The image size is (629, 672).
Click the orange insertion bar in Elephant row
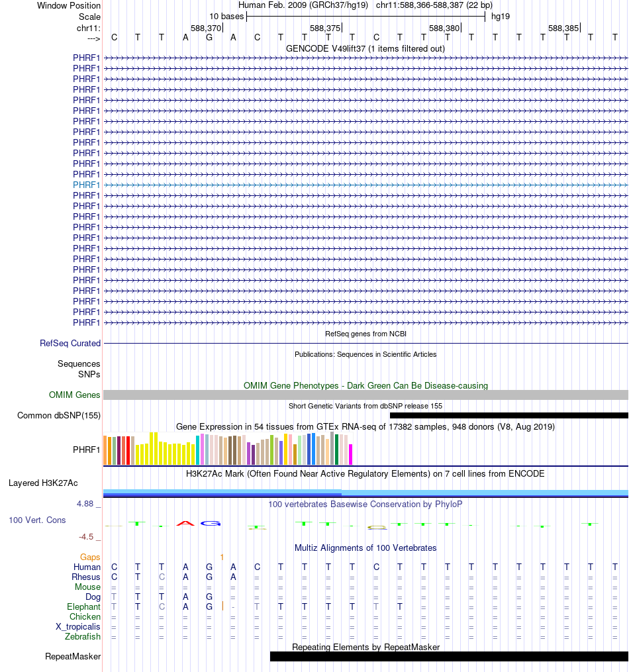223,606
